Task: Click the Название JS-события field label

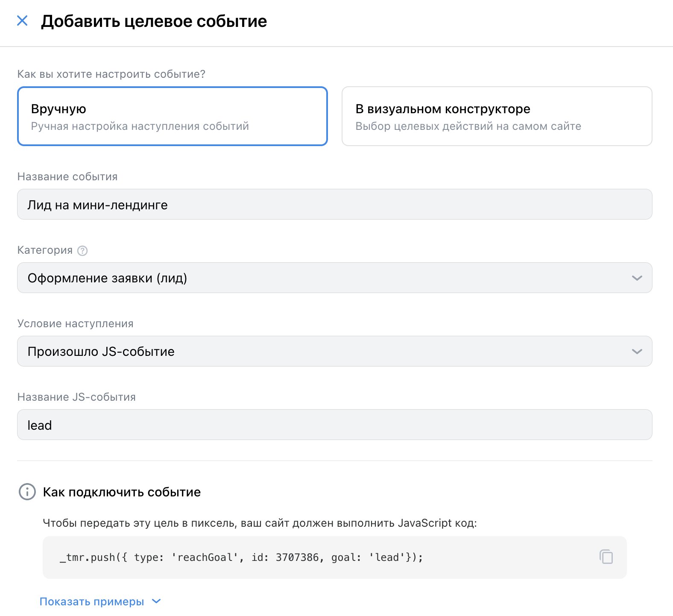Action: [76, 397]
